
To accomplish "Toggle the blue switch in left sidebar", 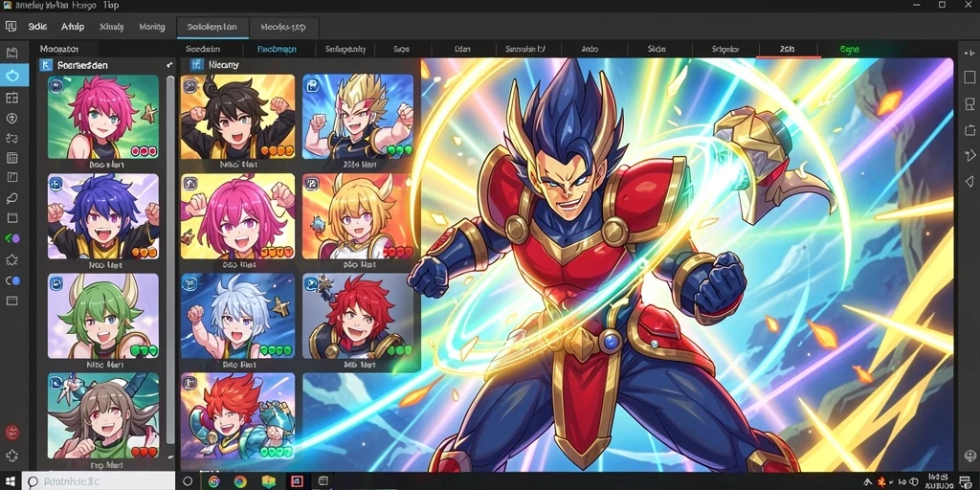I will (12, 281).
